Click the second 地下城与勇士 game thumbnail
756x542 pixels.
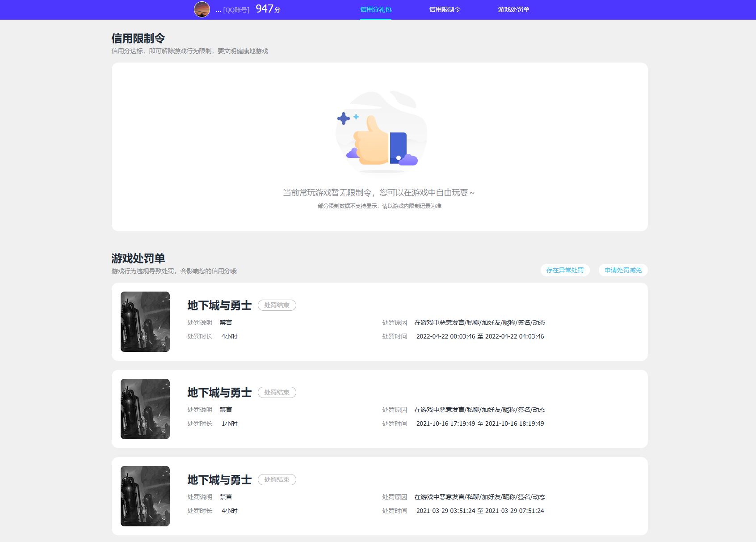(x=145, y=408)
